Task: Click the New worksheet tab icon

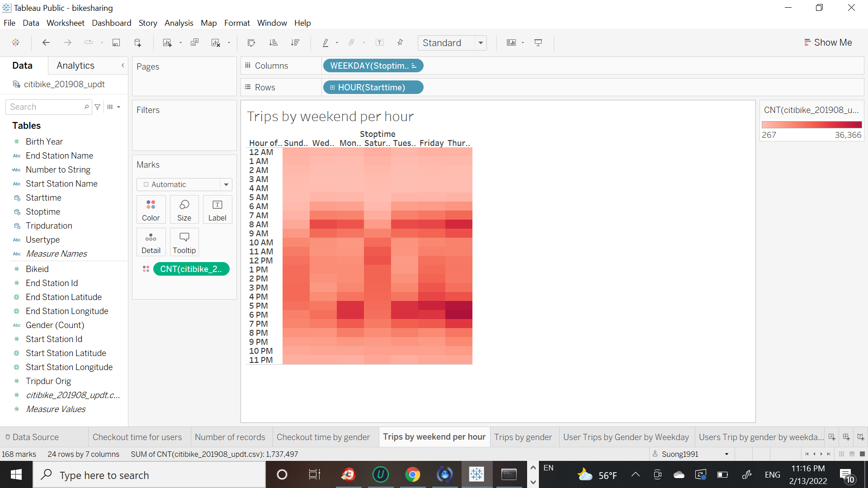Action: [832, 437]
